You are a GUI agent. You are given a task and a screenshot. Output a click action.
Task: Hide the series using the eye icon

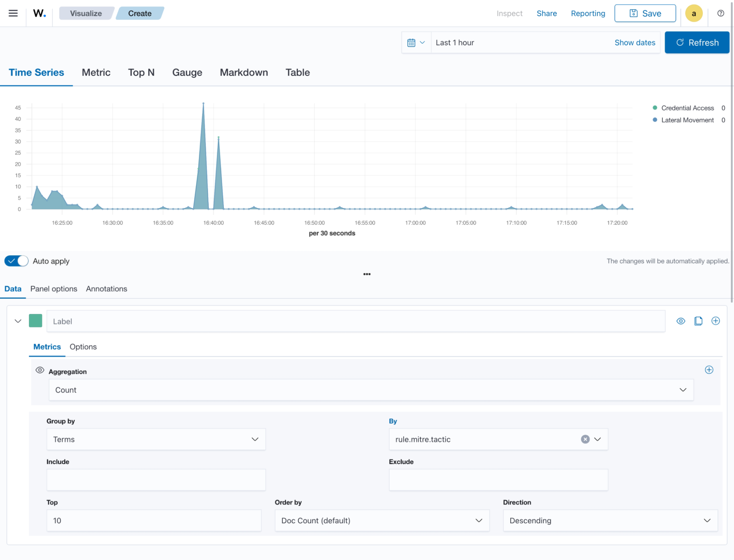click(681, 321)
